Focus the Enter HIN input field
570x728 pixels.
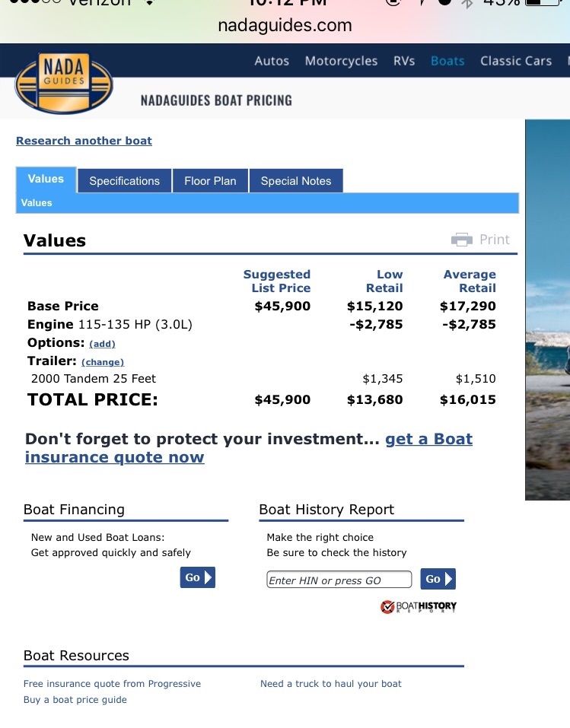[x=339, y=580]
